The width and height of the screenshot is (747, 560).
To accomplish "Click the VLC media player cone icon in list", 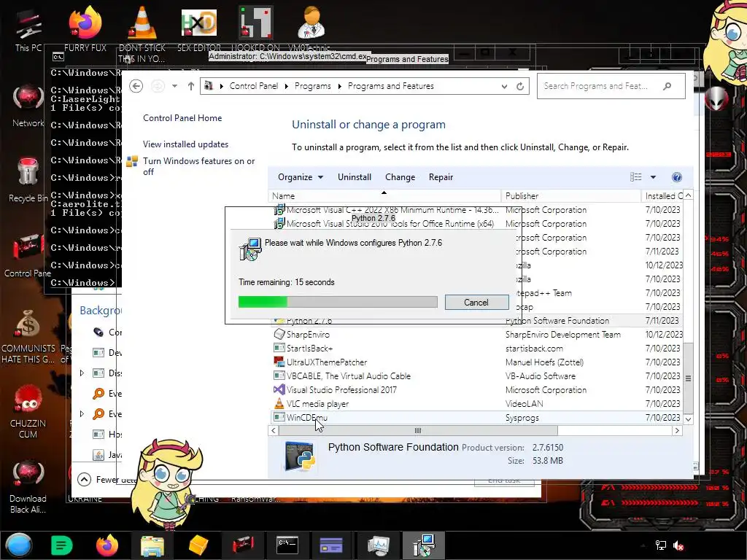I will [x=279, y=403].
